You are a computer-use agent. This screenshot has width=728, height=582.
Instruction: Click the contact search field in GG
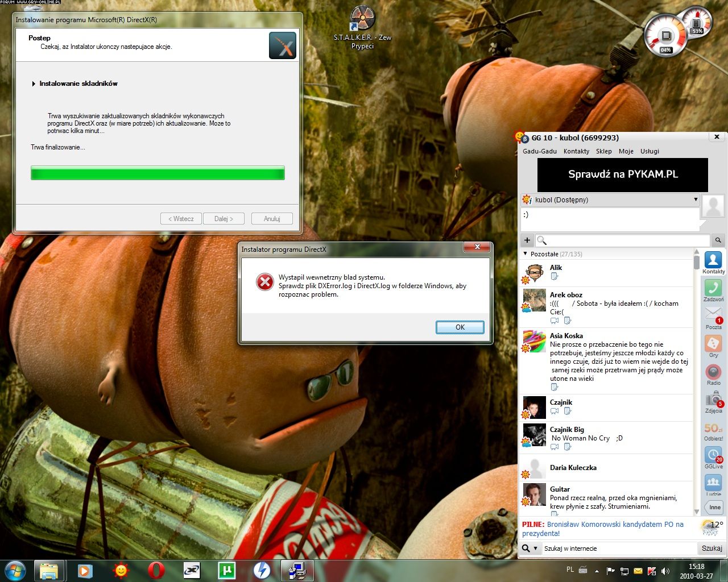623,240
